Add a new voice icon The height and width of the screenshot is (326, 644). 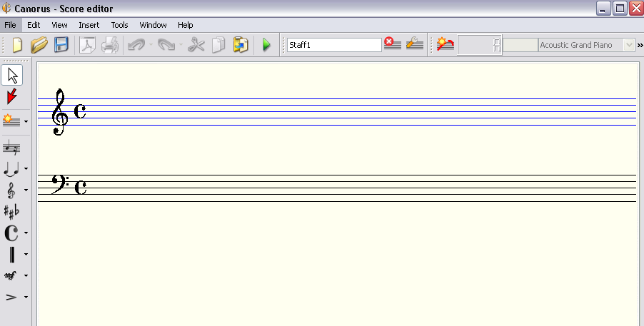pos(446,44)
